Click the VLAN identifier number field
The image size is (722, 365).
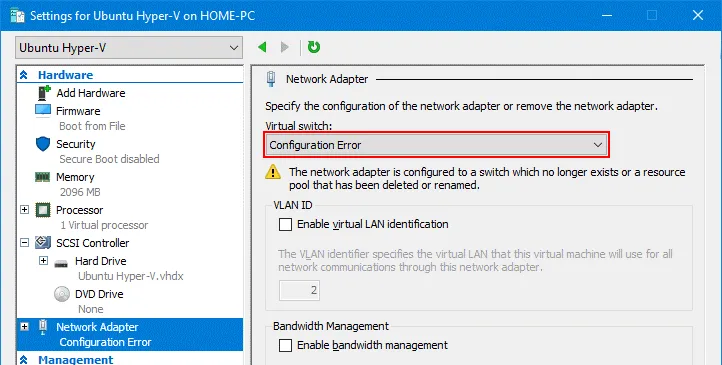point(299,290)
